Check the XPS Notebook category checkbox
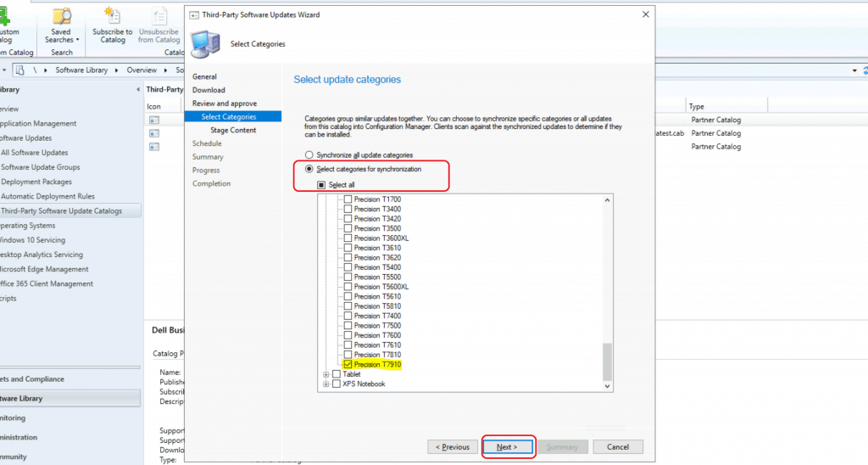 coord(336,384)
